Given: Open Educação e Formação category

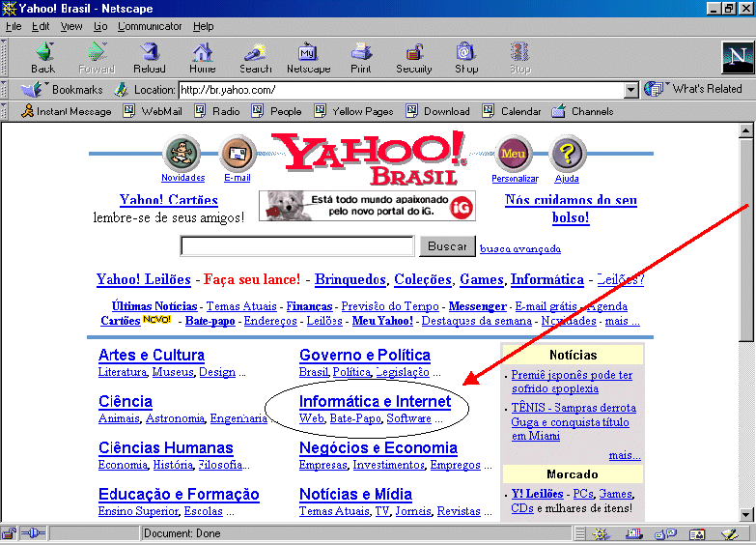Looking at the screenshot, I should point(179,495).
